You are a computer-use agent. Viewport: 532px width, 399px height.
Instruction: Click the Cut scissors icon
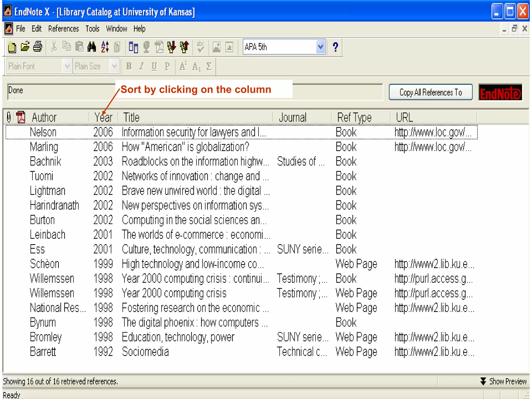pyautogui.click(x=54, y=47)
